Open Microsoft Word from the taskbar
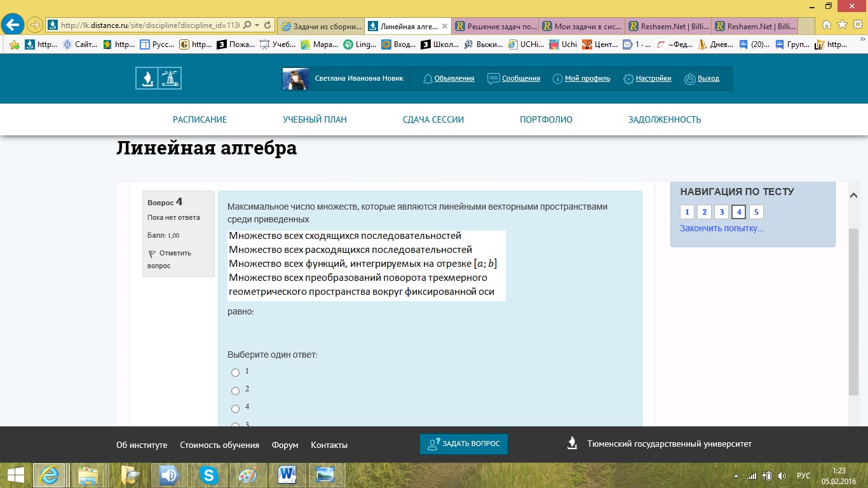Viewport: 868px width, 488px height. (x=287, y=475)
